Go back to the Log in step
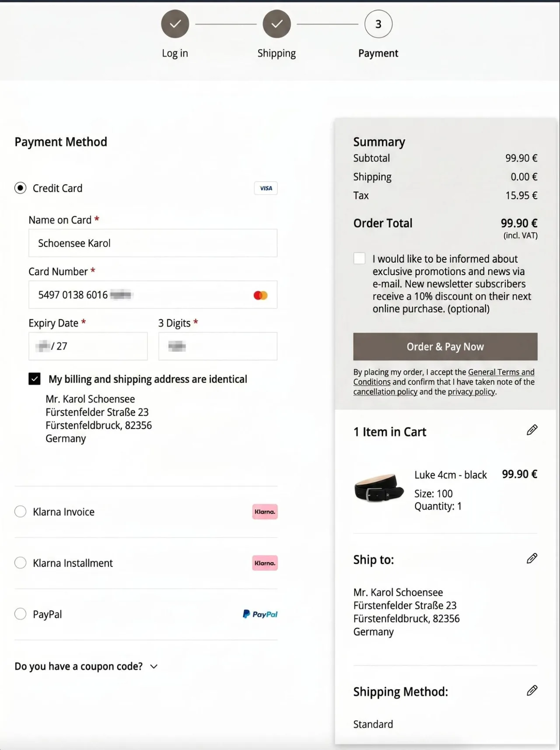560x750 pixels. click(x=175, y=24)
